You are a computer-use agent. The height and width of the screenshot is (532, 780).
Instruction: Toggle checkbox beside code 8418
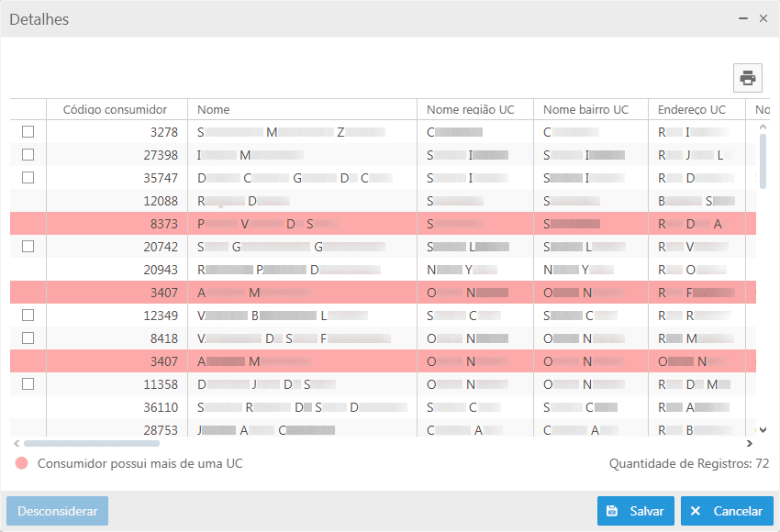tap(28, 338)
